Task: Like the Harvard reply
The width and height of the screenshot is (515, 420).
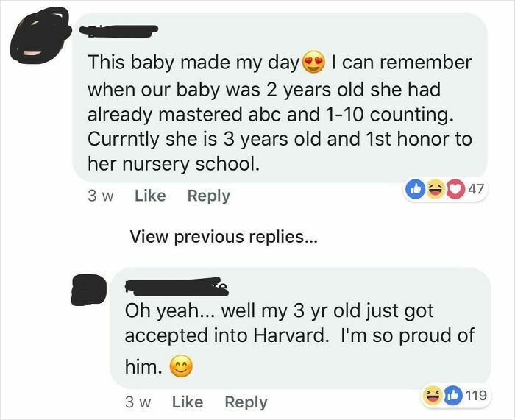Action: 187,402
